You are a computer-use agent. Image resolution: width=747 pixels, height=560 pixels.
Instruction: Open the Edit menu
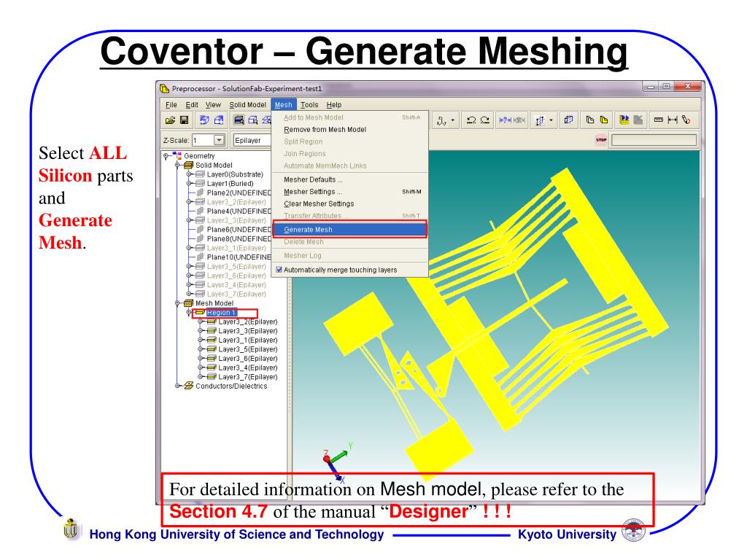192,105
